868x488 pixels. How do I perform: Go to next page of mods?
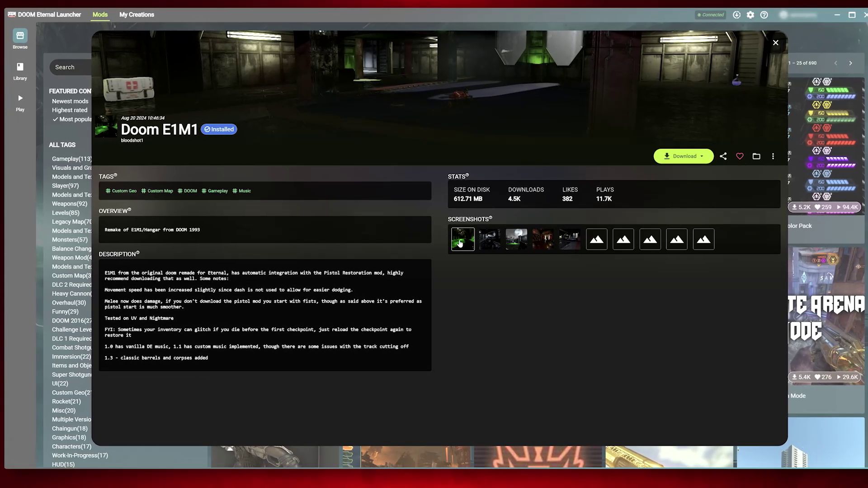[x=850, y=63]
